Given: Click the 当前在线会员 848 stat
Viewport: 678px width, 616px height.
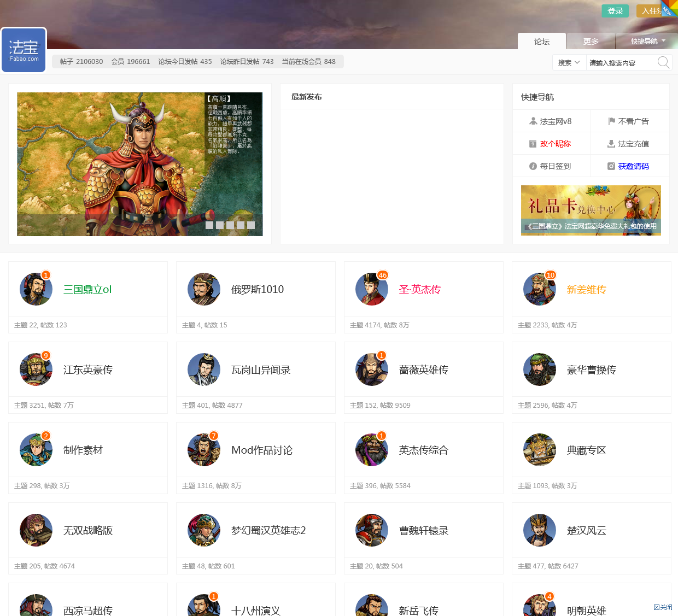Looking at the screenshot, I should click(x=309, y=62).
